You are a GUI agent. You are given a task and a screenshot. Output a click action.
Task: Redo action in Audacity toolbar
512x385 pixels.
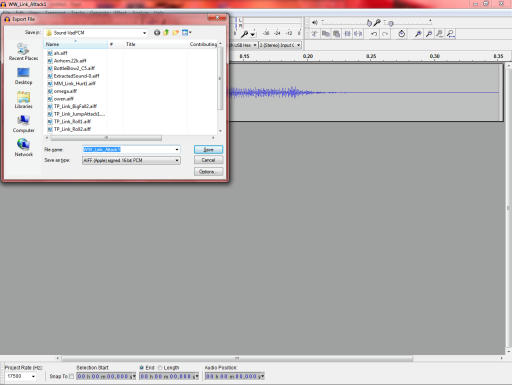click(385, 34)
